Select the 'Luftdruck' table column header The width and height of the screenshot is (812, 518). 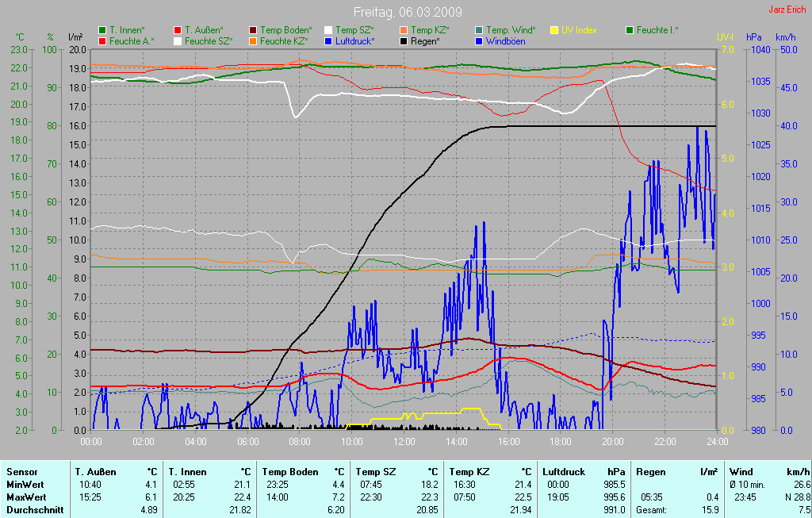point(564,472)
